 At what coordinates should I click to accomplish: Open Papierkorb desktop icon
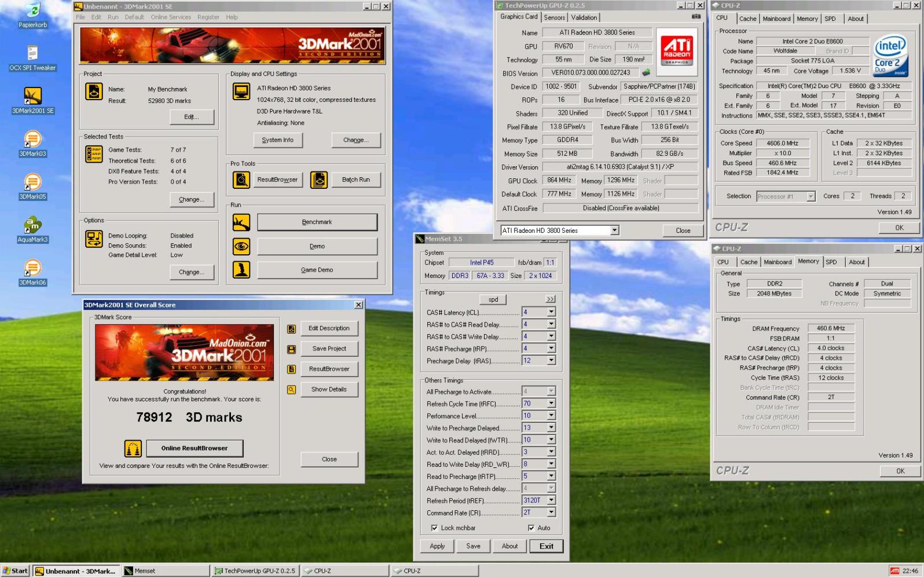pos(32,15)
